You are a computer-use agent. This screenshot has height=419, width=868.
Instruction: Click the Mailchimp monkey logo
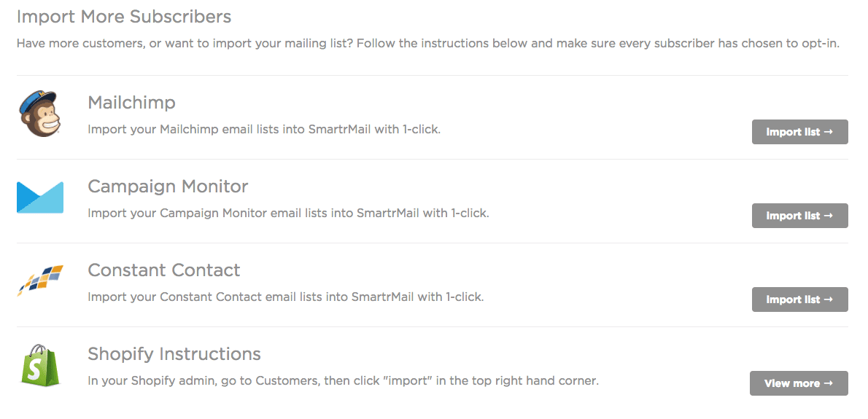pos(39,114)
